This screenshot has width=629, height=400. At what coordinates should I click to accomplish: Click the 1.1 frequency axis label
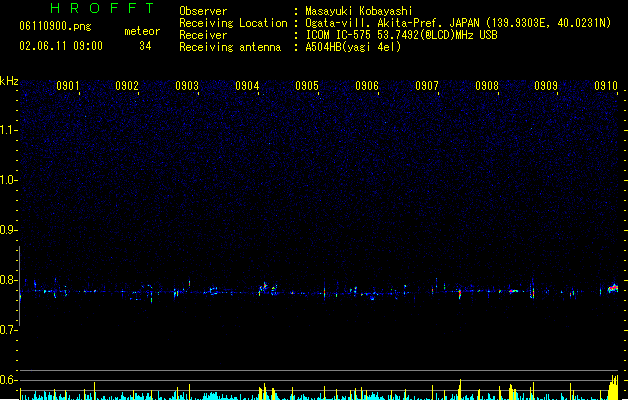point(8,130)
